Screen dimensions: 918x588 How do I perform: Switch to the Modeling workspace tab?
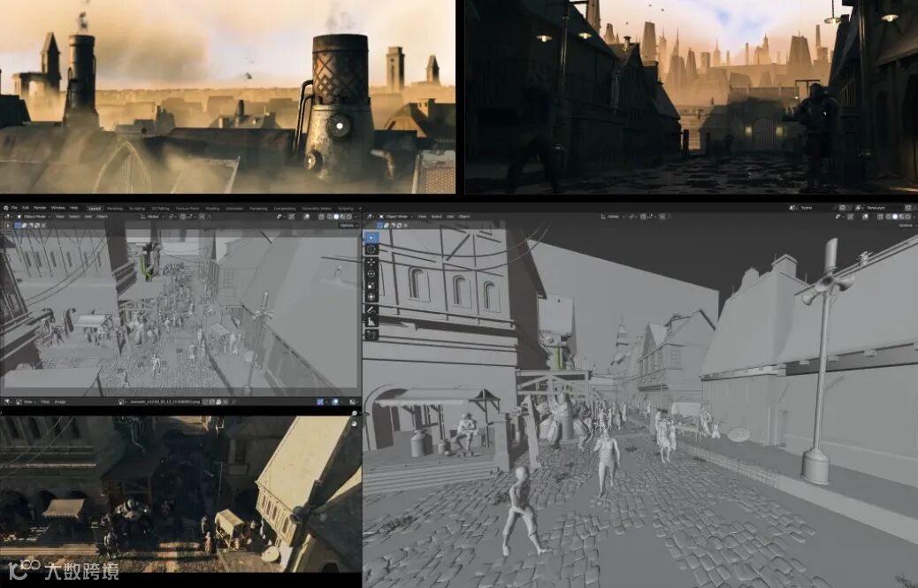pos(115,209)
